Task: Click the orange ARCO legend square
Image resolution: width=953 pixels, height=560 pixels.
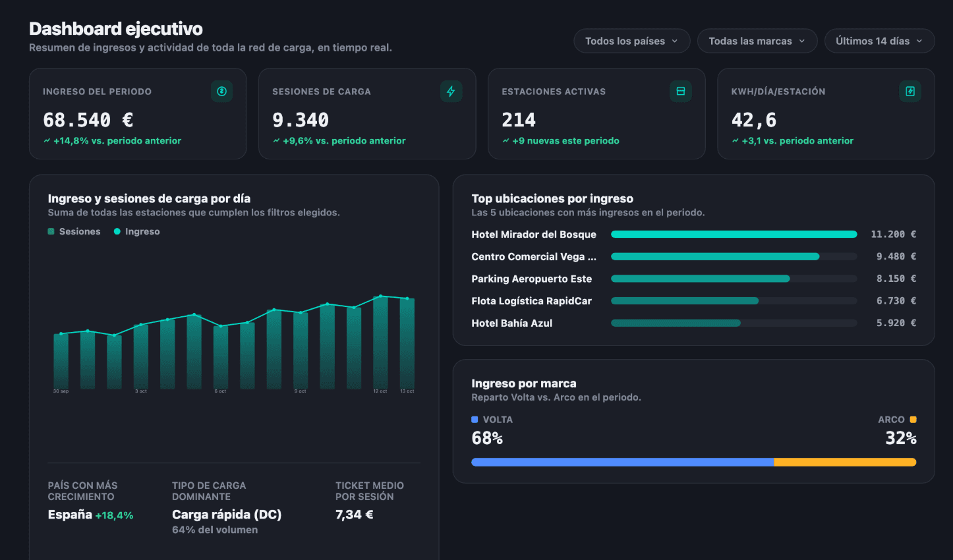Action: [913, 420]
